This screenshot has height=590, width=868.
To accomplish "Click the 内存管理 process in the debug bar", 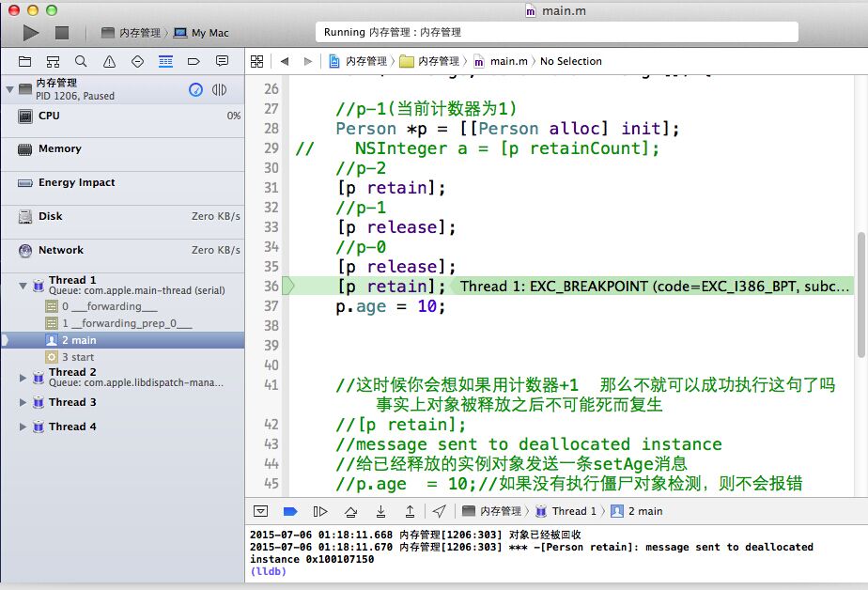I will 491,511.
